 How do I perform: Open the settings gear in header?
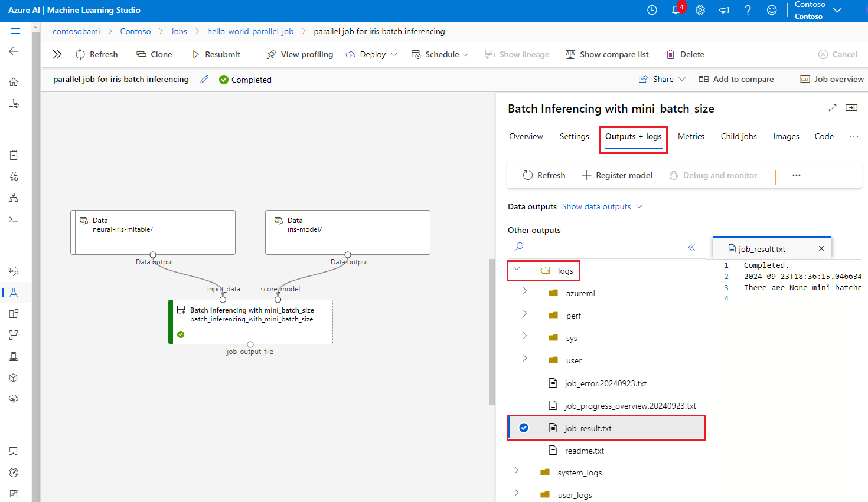tap(700, 10)
